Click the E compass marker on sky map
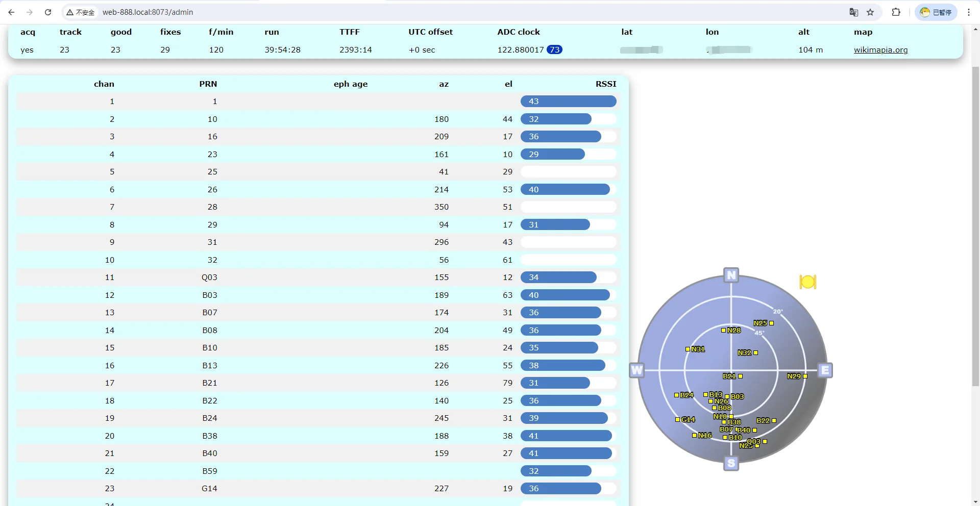Viewport: 980px width, 506px height. coord(825,370)
